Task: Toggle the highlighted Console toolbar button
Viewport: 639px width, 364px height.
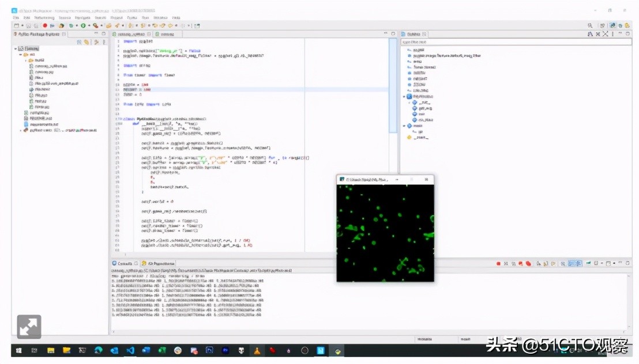Action: (574, 264)
